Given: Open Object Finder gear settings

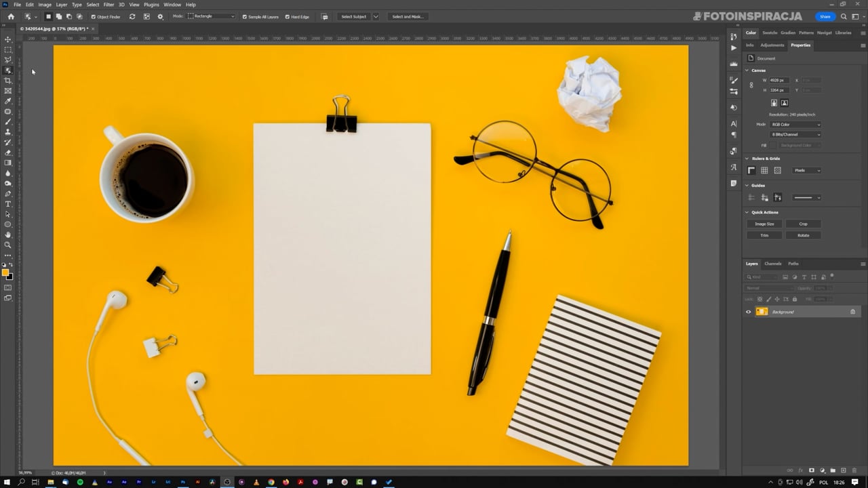Looking at the screenshot, I should (160, 16).
